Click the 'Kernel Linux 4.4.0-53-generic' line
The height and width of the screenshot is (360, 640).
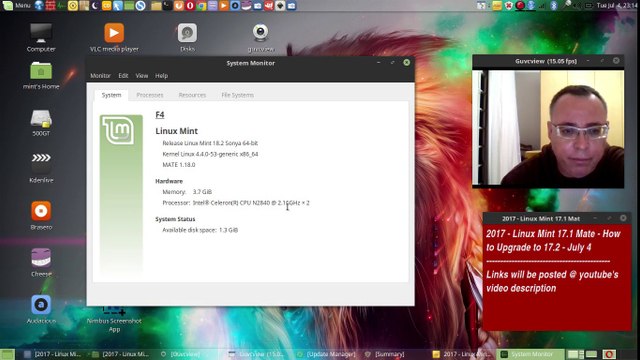210,154
